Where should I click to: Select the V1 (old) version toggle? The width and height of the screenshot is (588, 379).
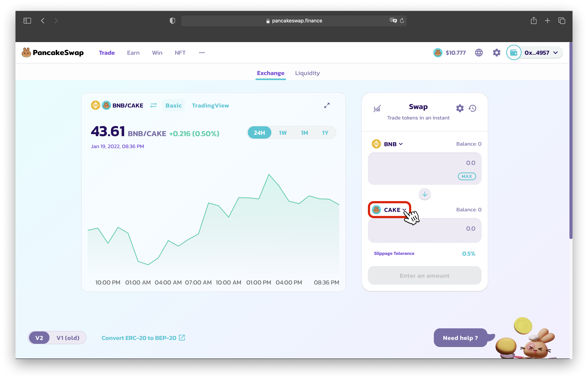(x=68, y=338)
